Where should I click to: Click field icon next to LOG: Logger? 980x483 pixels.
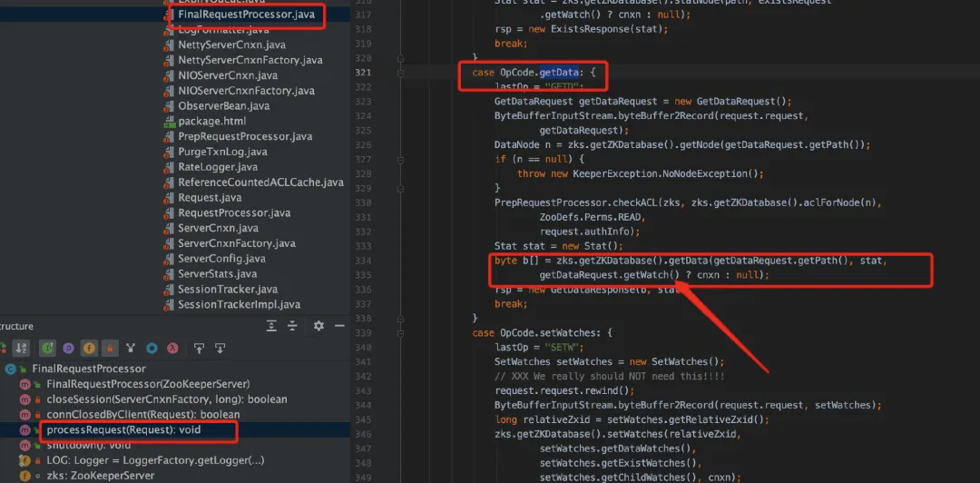[x=25, y=460]
